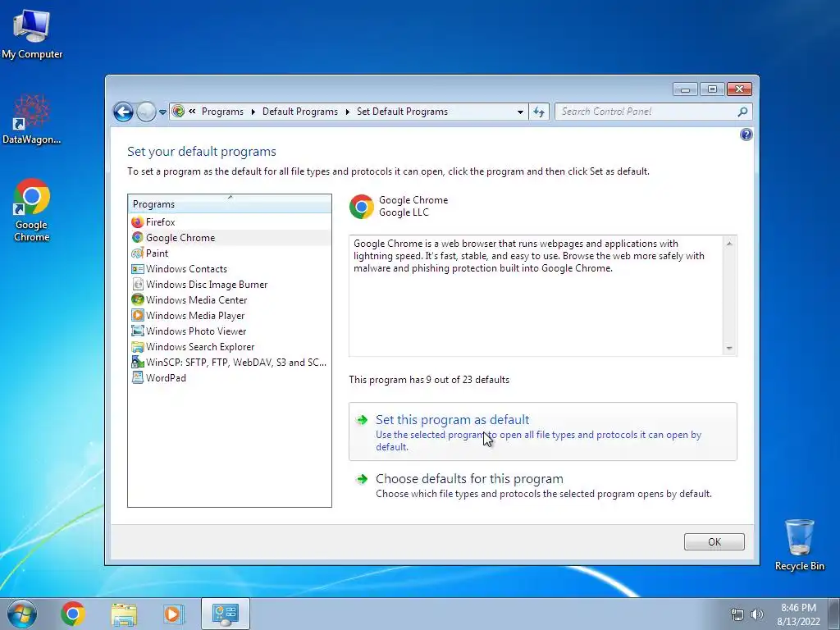Open My Computer desktop icon
The height and width of the screenshot is (630, 840).
tap(32, 34)
